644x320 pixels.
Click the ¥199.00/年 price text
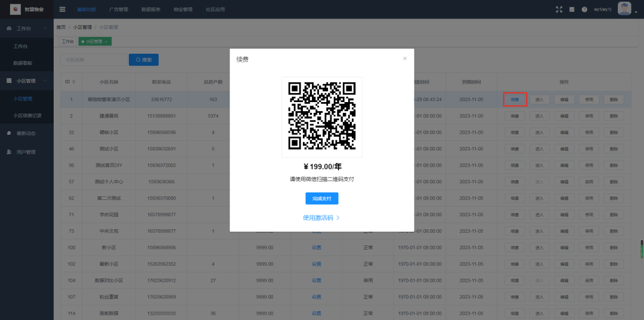point(323,167)
